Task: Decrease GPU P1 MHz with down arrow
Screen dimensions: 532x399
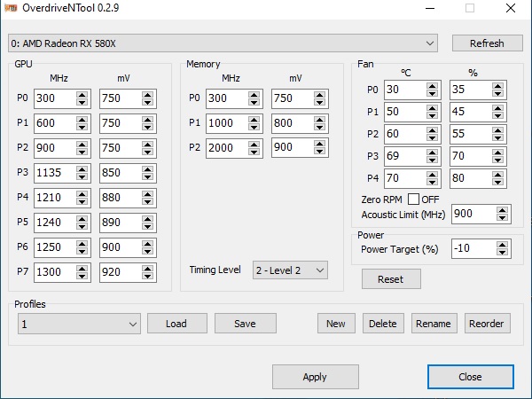Action: [x=82, y=127]
